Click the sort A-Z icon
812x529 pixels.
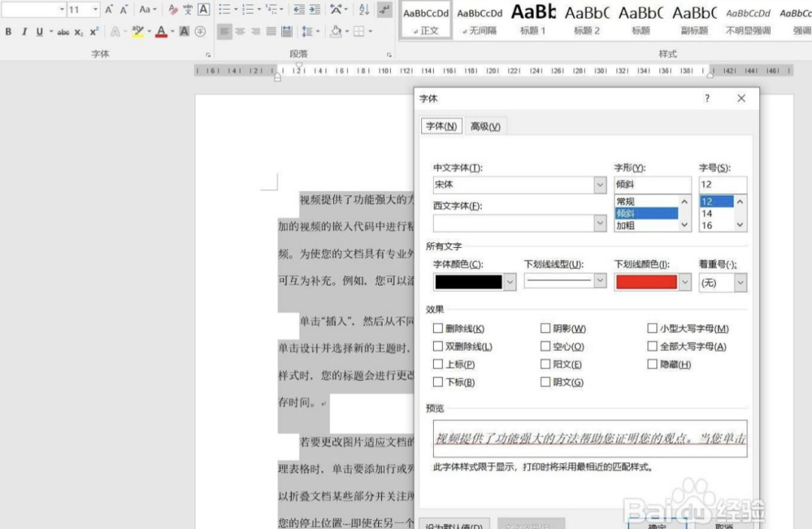pos(364,10)
